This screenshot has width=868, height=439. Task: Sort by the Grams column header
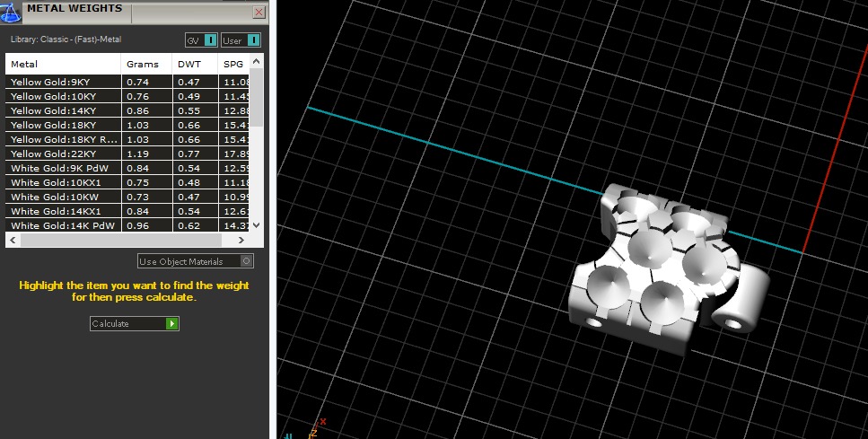coord(146,64)
